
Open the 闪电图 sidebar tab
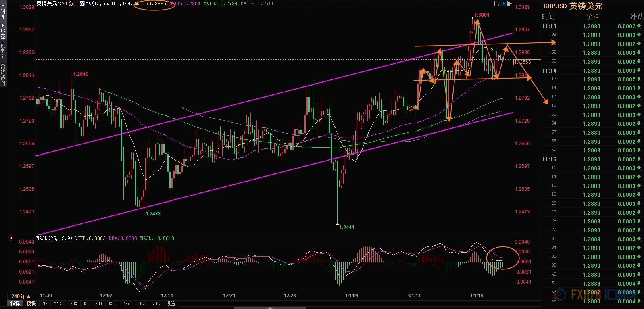[x=3, y=51]
